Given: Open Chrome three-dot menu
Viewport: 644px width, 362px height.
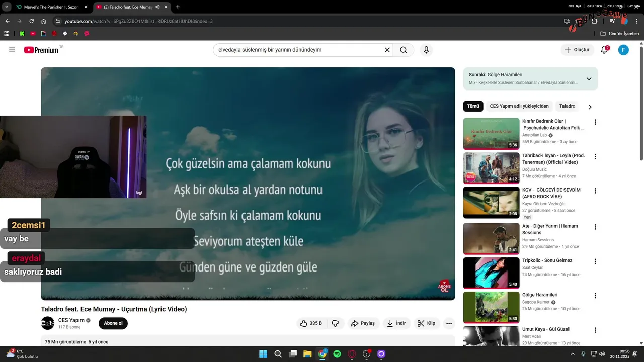Looking at the screenshot, I should (x=637, y=21).
